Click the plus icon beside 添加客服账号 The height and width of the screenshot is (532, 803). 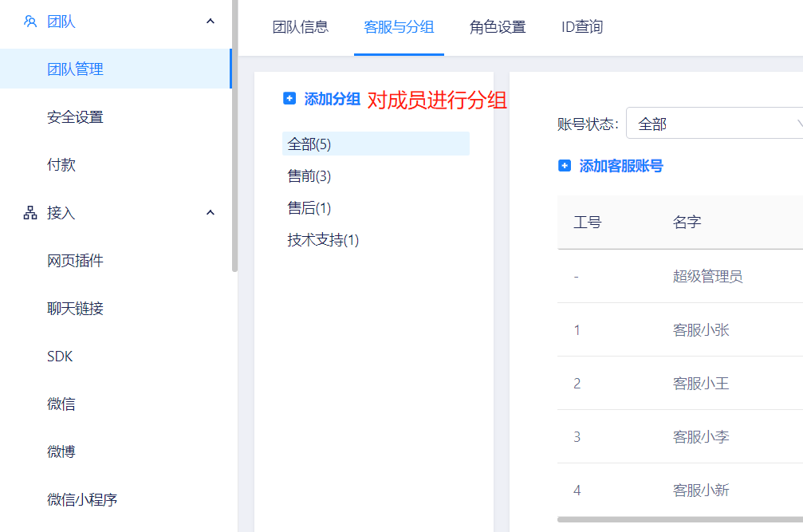pos(565,165)
